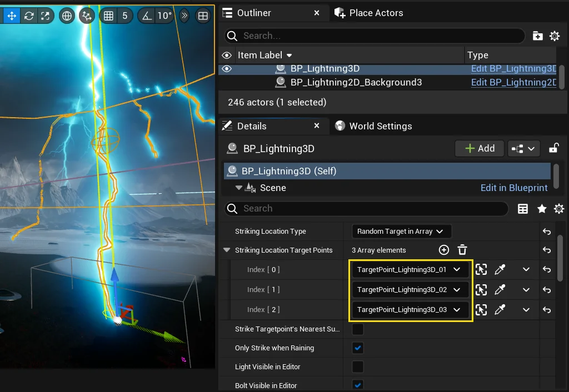Select the rotate transform tool in viewport
Viewport: 569px width, 392px height.
(29, 16)
